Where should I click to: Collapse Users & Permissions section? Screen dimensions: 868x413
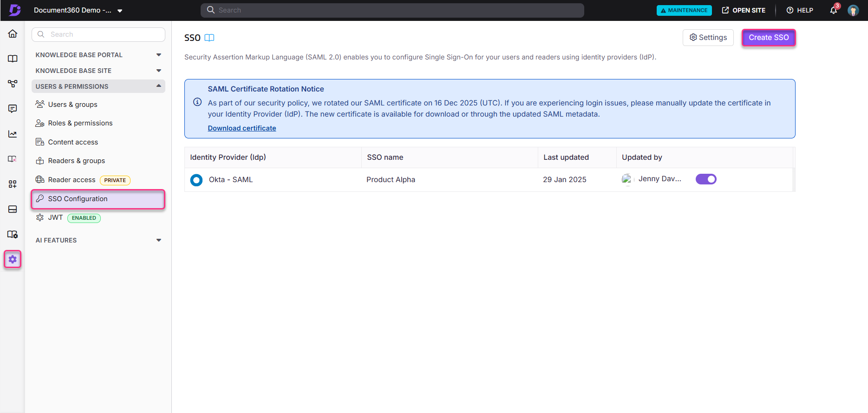[x=98, y=86]
